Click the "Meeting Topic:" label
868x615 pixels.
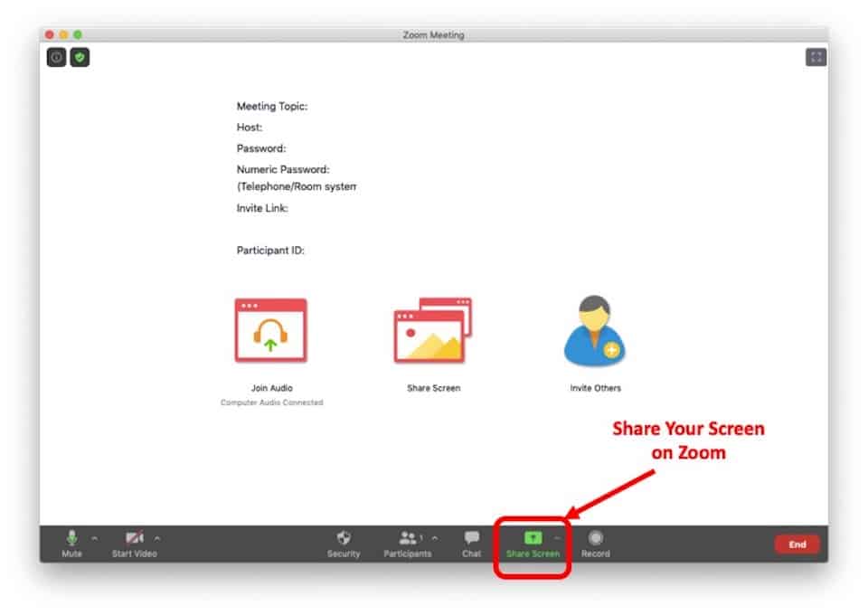pyautogui.click(x=272, y=107)
